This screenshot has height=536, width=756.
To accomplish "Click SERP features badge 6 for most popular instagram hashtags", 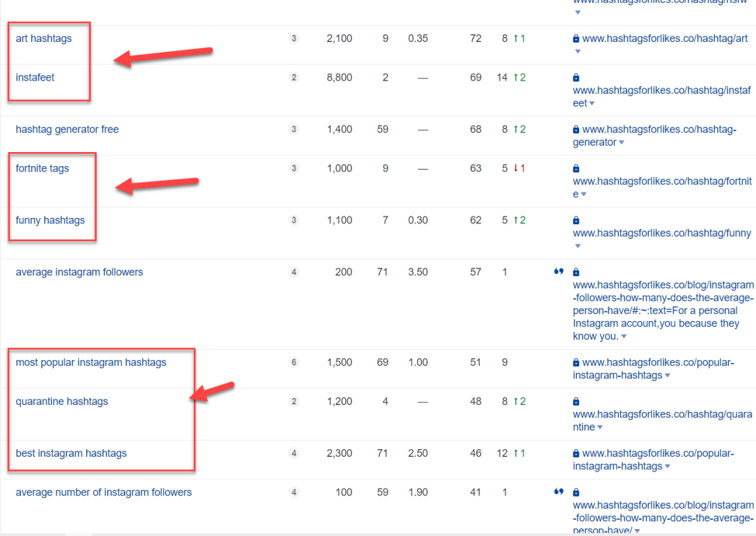I will [293, 362].
